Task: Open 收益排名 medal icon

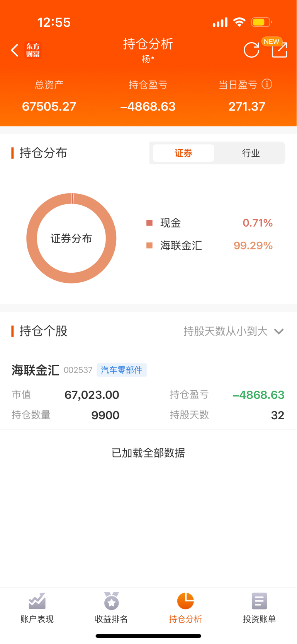Action: (111, 601)
